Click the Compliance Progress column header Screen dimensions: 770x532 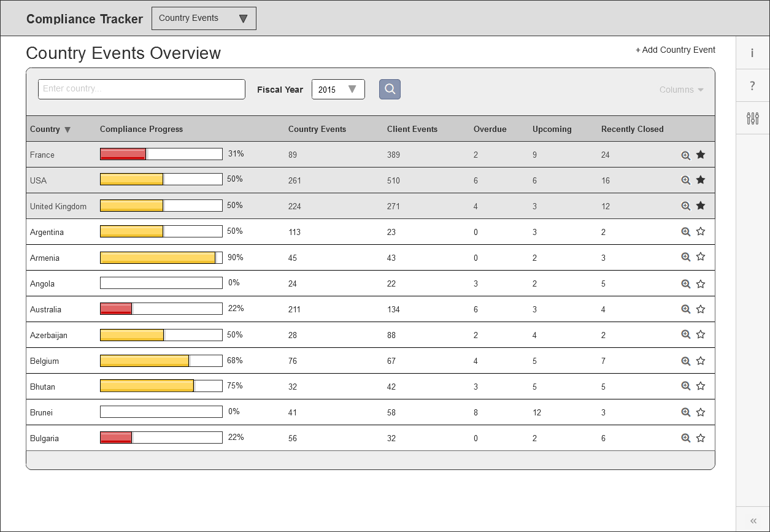coord(141,129)
